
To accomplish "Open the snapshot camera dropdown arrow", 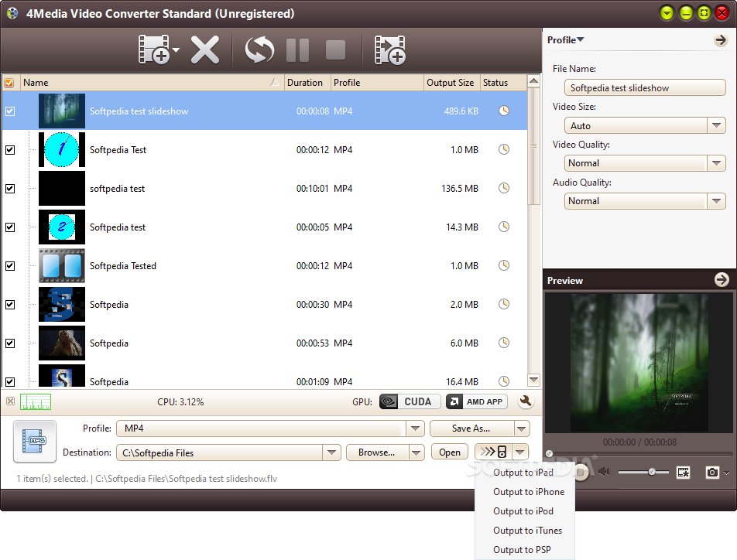I will [x=727, y=473].
